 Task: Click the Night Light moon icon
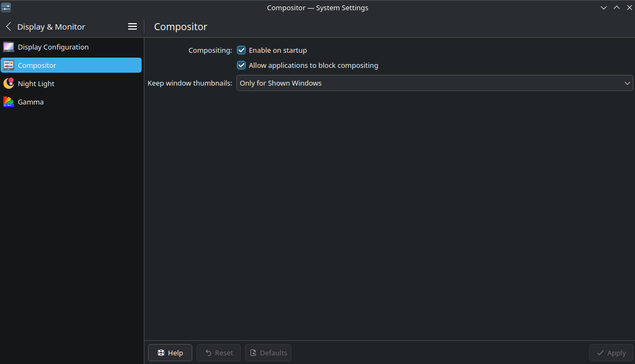point(9,83)
